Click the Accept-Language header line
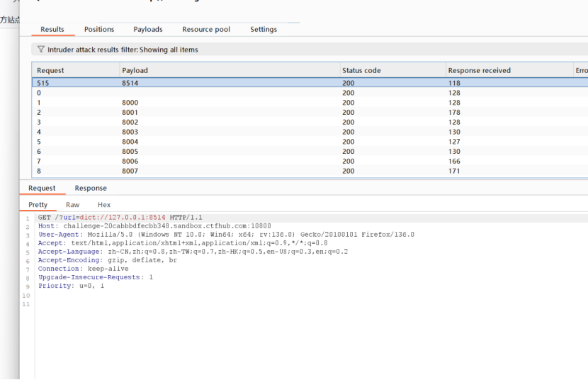Viewport: 588px width, 380px height. point(193,252)
